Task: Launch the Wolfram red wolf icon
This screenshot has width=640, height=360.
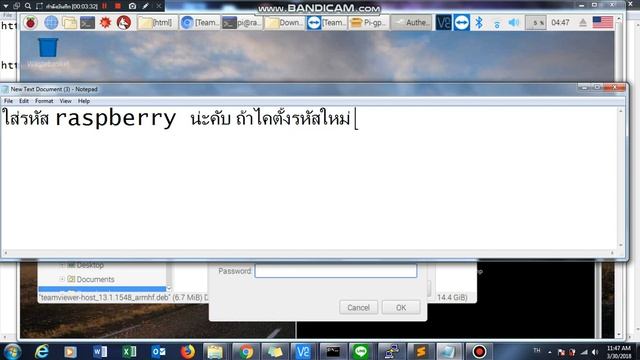Action: 124,22
